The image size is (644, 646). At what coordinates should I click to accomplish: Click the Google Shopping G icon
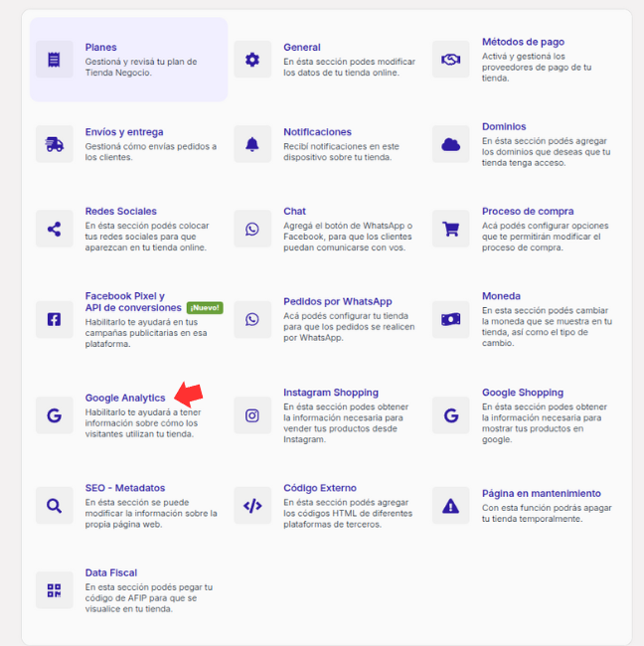click(x=451, y=415)
